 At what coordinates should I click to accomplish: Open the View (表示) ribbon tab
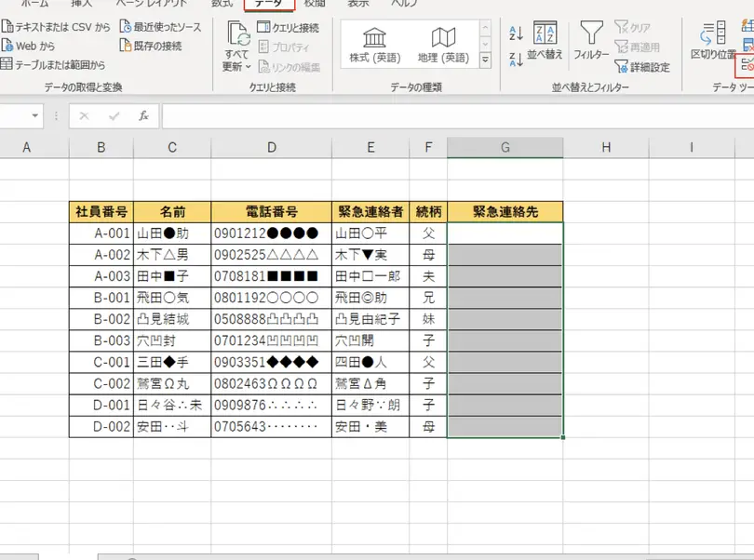pos(358,4)
